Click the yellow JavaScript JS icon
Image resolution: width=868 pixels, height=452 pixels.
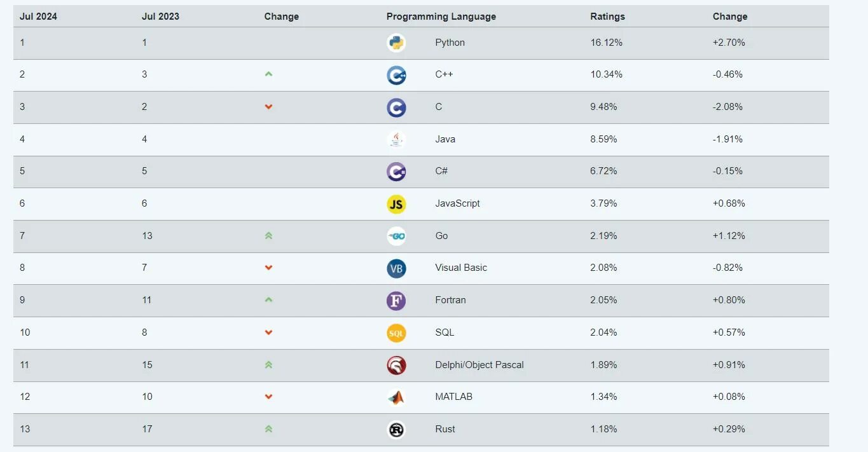tap(396, 204)
